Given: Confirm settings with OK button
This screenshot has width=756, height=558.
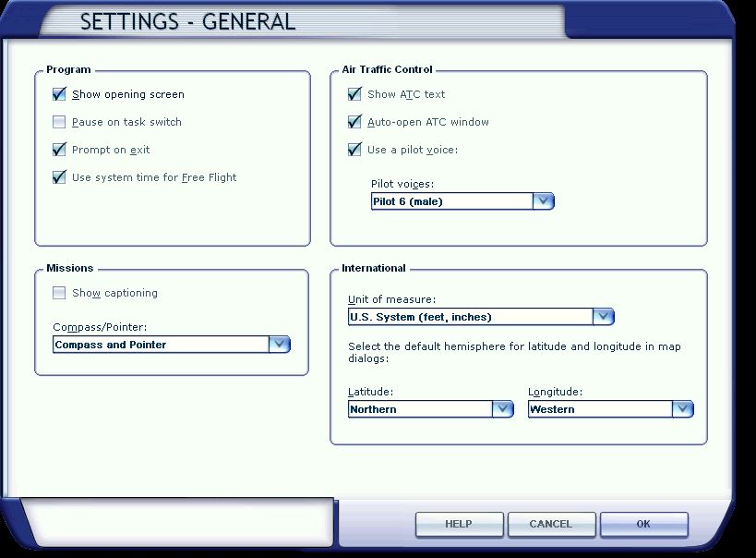Looking at the screenshot, I should (643, 524).
